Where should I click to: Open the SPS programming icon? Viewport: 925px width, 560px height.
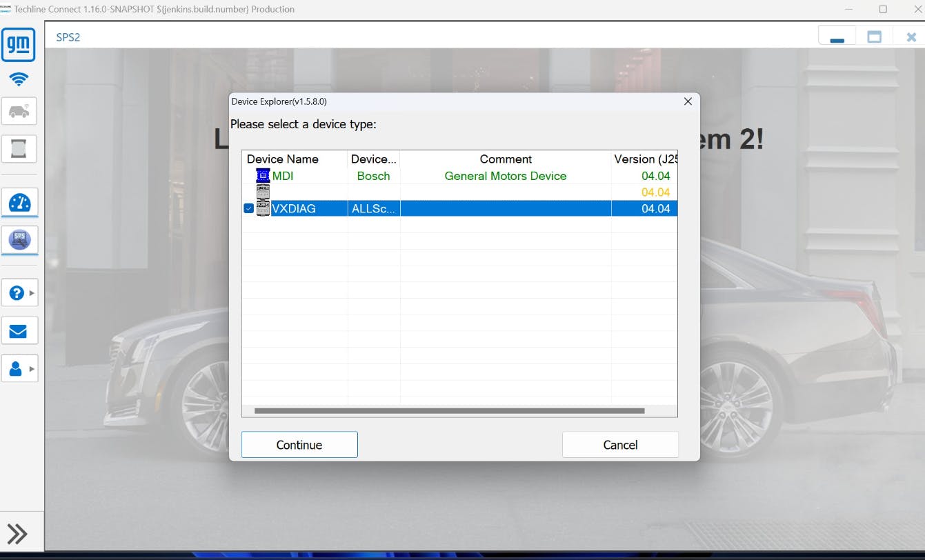(19, 240)
